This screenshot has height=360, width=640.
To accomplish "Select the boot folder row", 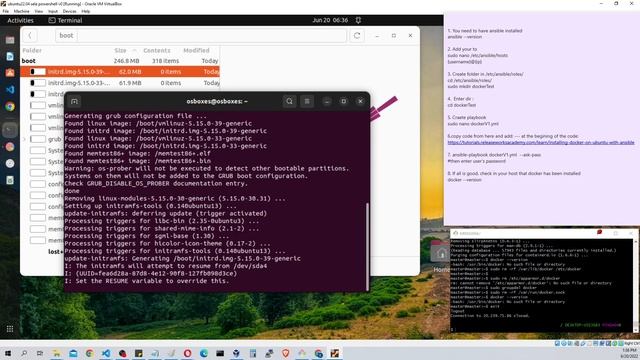I will (x=120, y=61).
